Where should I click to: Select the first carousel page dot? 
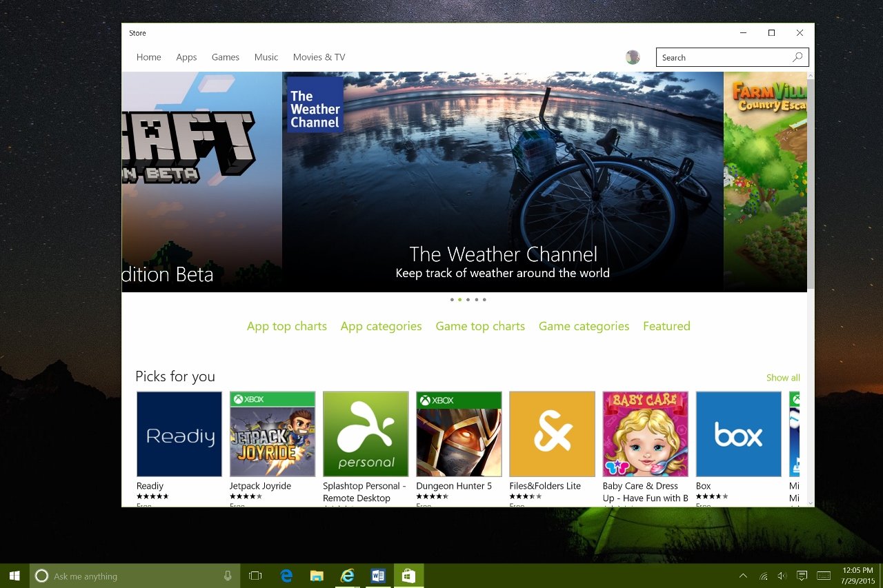452,300
